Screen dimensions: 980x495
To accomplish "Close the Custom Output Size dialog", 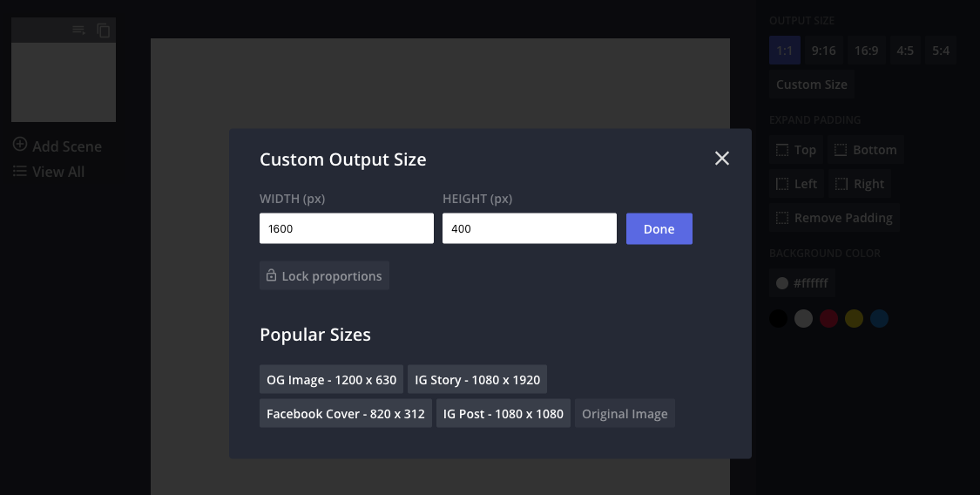I will point(721,158).
